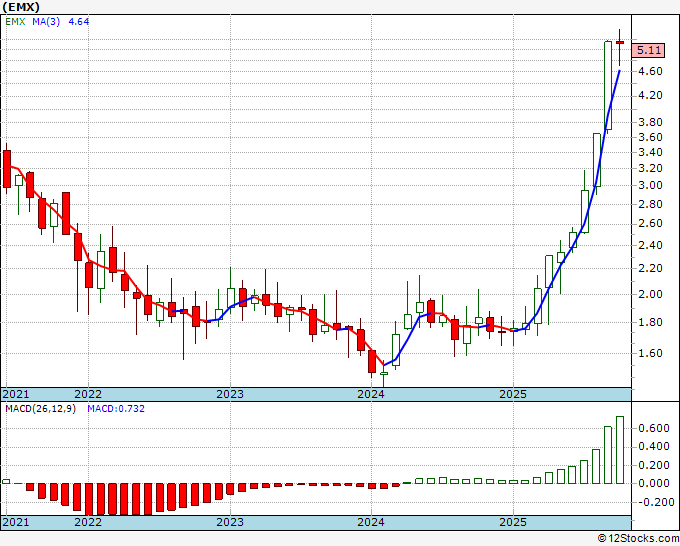Screen dimensions: 680x546
Task: Click the 0.000 MACD axis label
Action: point(654,484)
